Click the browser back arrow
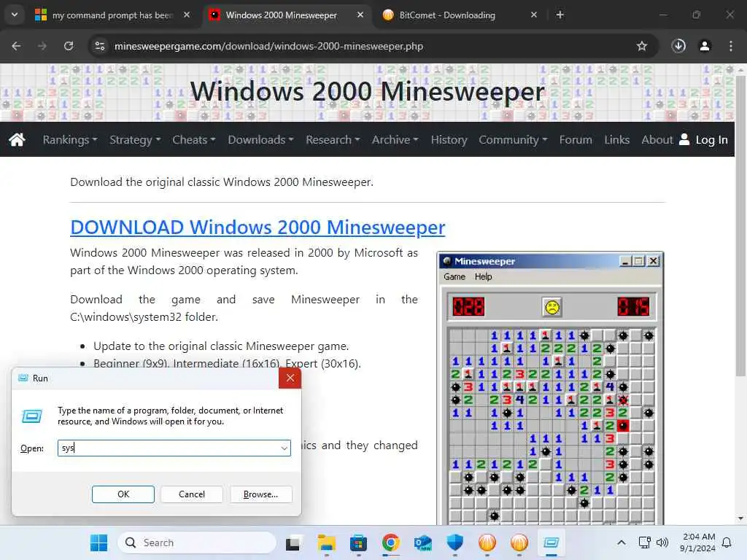 pos(16,46)
